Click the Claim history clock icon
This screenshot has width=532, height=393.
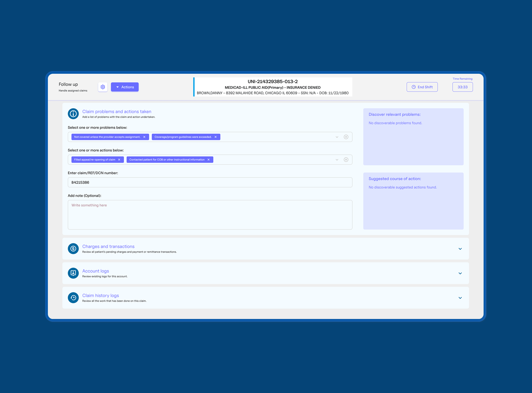(x=73, y=298)
